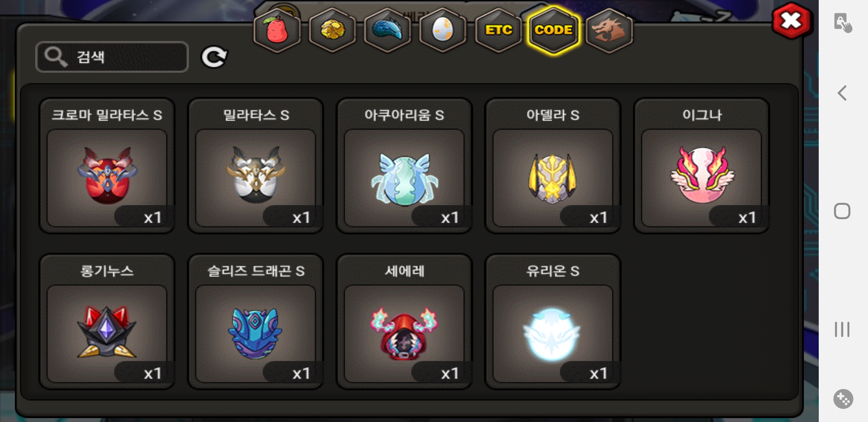Select the 롱기누스 dark crystal egg

click(107, 322)
